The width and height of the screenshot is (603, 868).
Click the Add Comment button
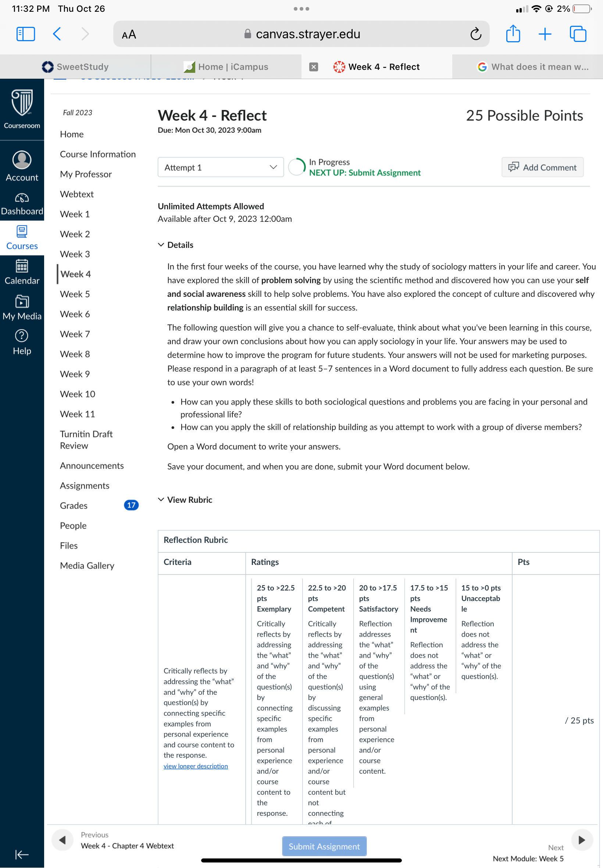[542, 167]
